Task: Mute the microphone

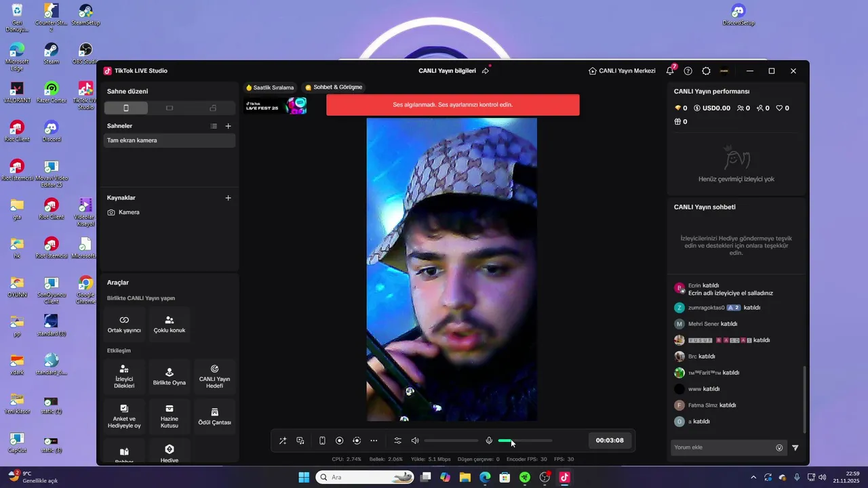Action: [489, 441]
